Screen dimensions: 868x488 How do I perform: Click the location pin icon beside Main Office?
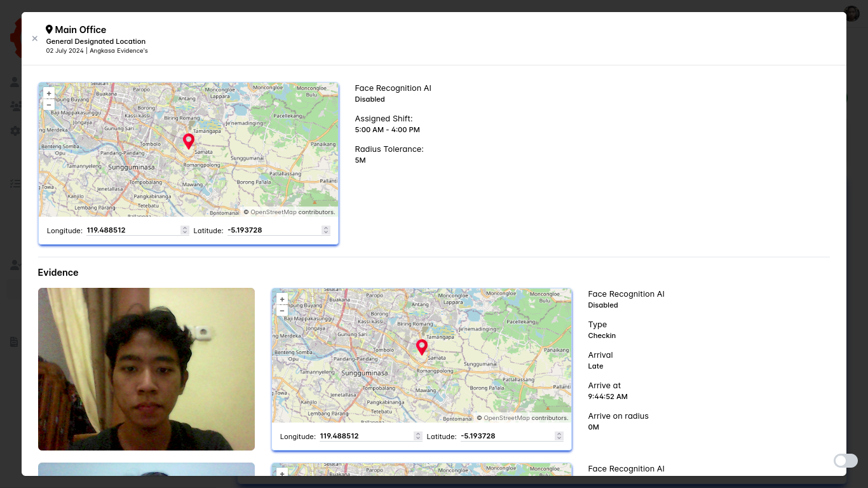click(50, 30)
